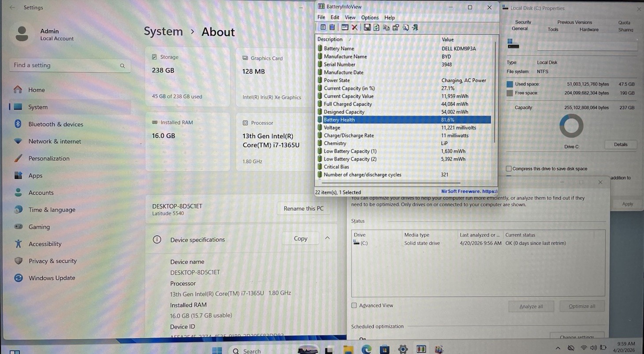The image size is (644, 354).
Task: Click Details button under Drive C
Action: click(621, 144)
